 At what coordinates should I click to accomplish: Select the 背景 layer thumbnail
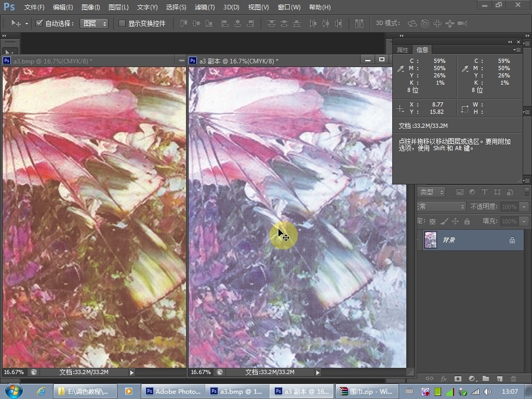coord(431,240)
